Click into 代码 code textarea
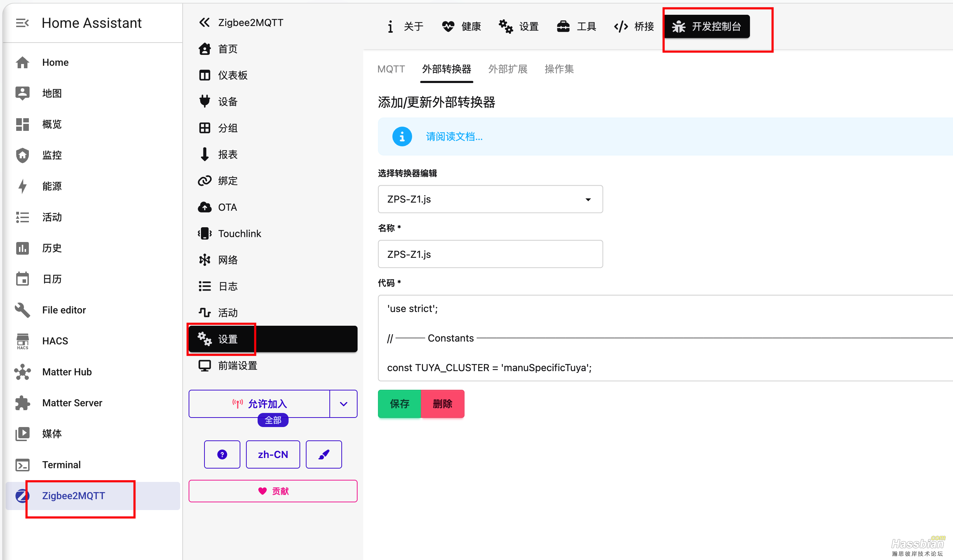 pos(665,338)
